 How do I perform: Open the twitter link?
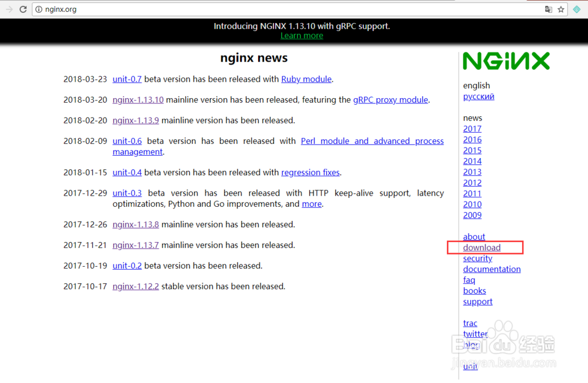point(475,334)
